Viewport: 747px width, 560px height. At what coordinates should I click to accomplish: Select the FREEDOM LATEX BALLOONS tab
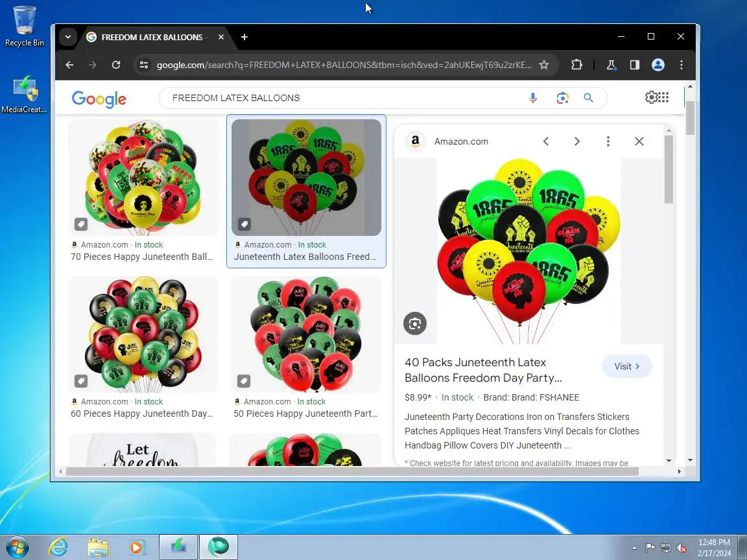tap(152, 37)
